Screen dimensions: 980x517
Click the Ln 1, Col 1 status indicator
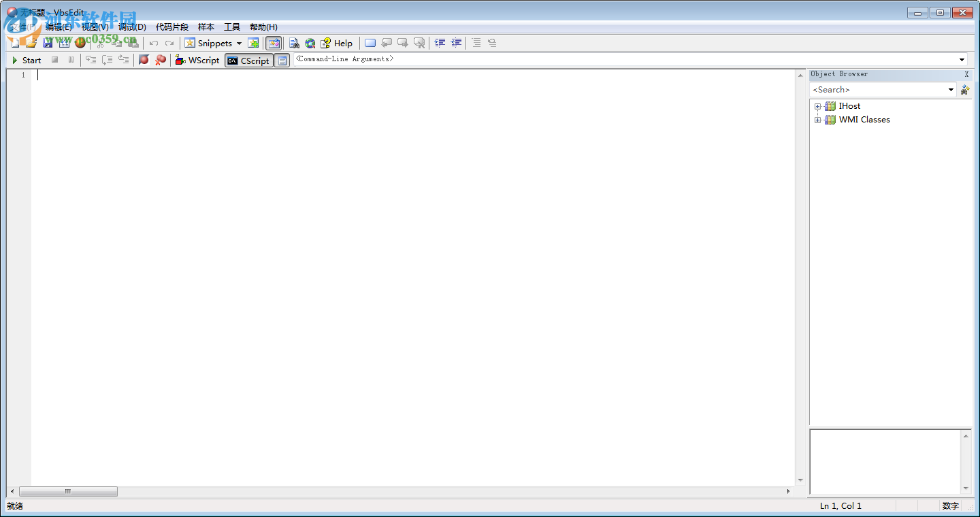coord(840,505)
